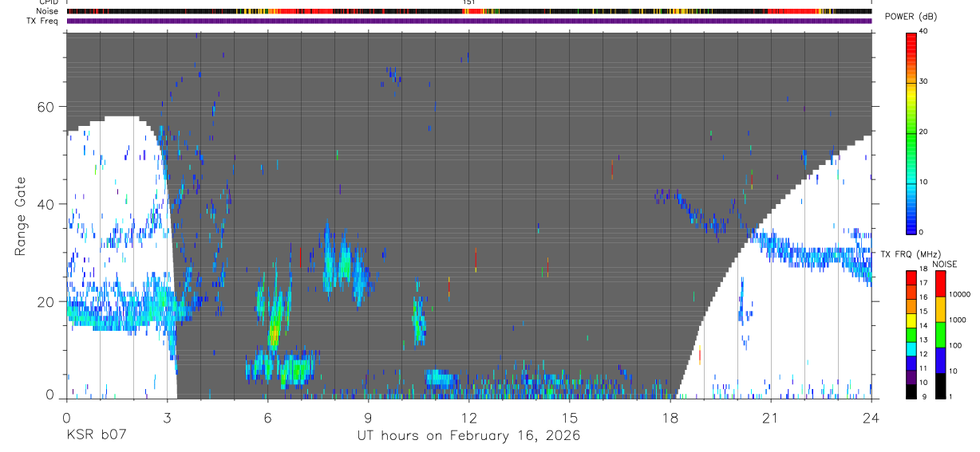Click the 12 tick on UT hours axis
The image size is (980, 452).
[x=468, y=417]
